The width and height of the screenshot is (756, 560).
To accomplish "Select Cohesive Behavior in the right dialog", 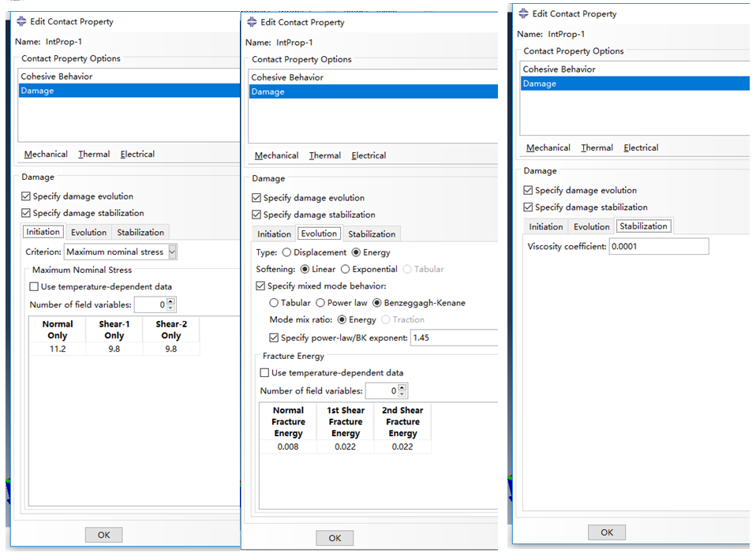I will pos(635,69).
